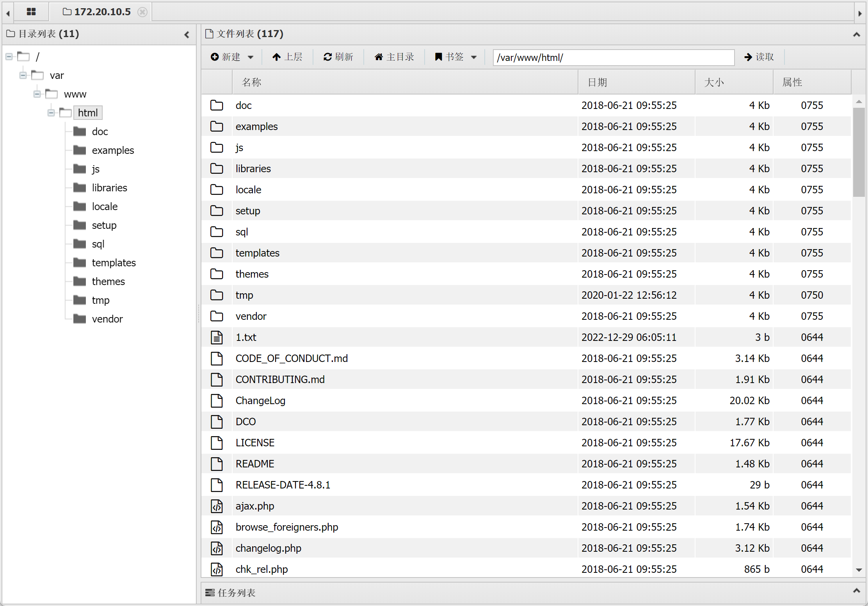Viewport: 868px width, 606px height.
Task: Click the read (读取) arrow button
Action: [759, 57]
